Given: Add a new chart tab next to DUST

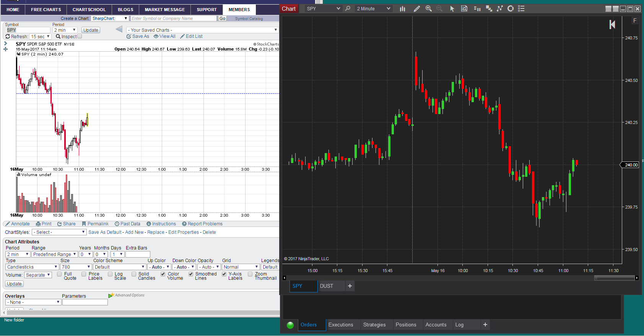Looking at the screenshot, I should pyautogui.click(x=350, y=286).
